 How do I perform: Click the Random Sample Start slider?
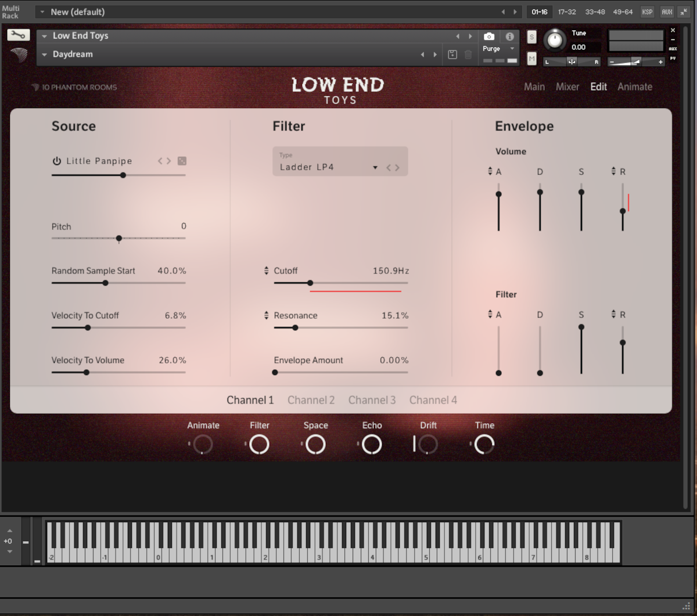(118, 283)
